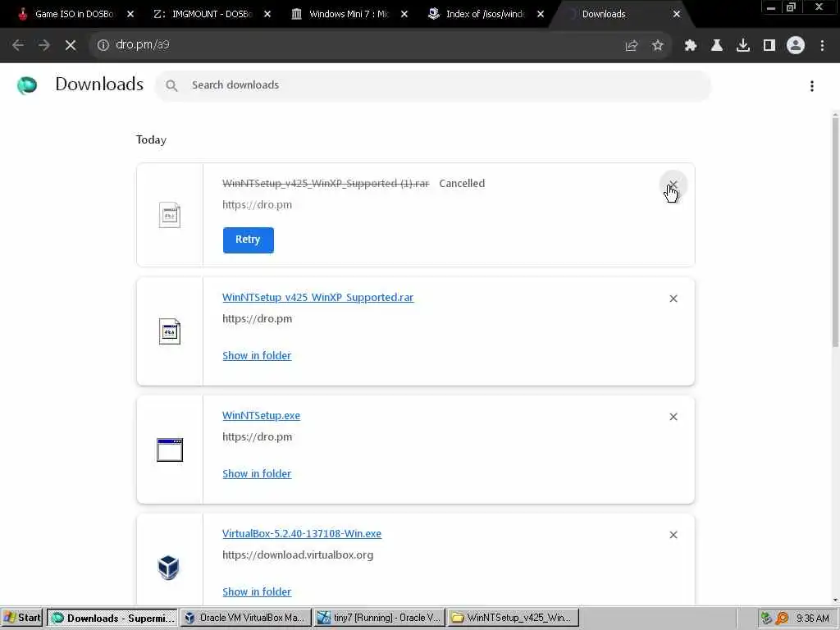Screen dimensions: 840x630
Task: Bookmark this page with star icon
Action: [658, 46]
